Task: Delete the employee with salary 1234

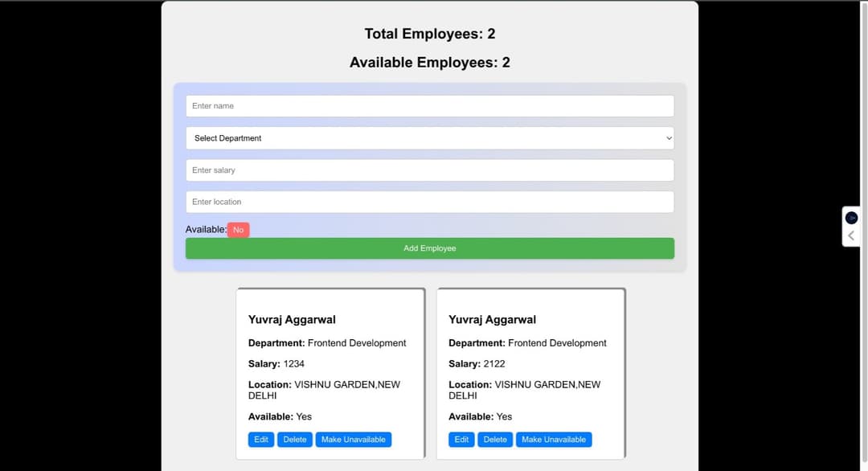Action: [294, 440]
